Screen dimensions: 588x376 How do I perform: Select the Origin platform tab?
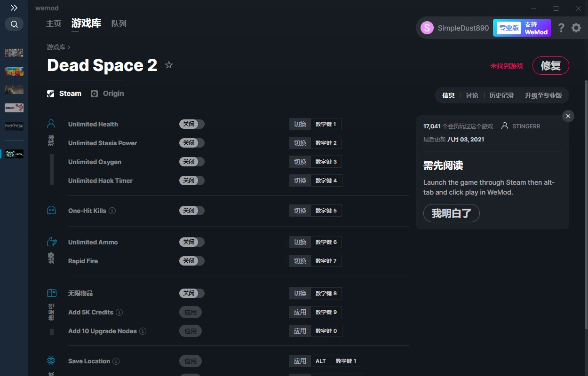pos(107,94)
